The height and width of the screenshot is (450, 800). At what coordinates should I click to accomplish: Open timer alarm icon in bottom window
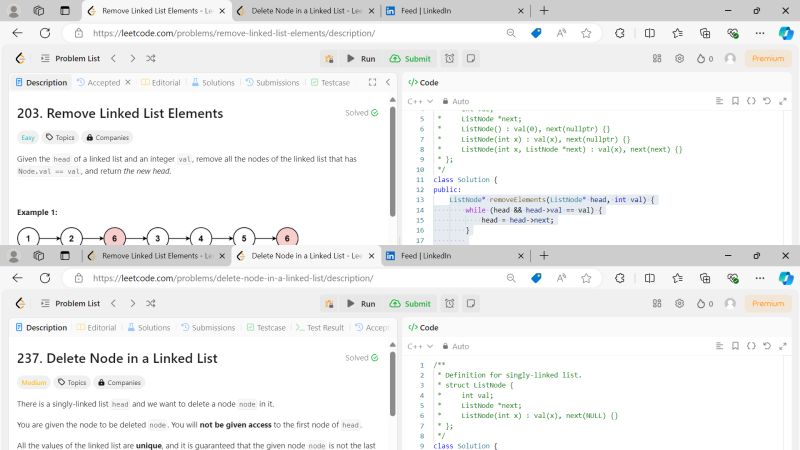449,304
